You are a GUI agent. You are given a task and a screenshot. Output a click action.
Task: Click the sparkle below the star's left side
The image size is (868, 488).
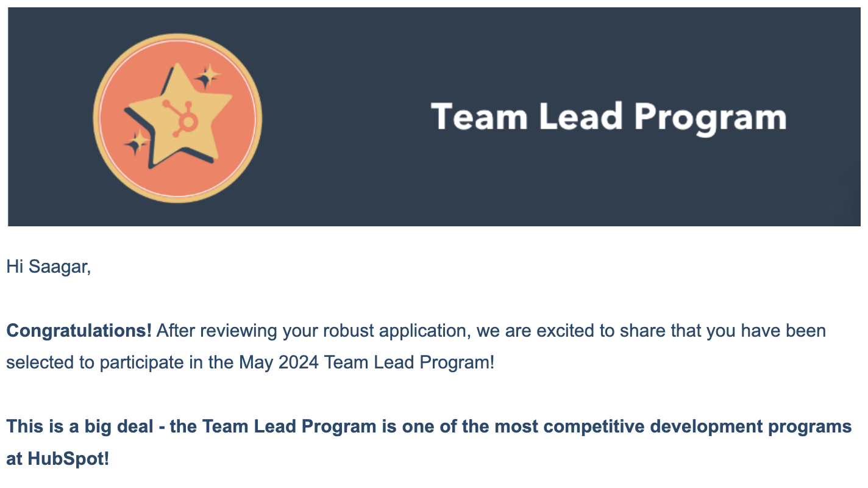(136, 143)
